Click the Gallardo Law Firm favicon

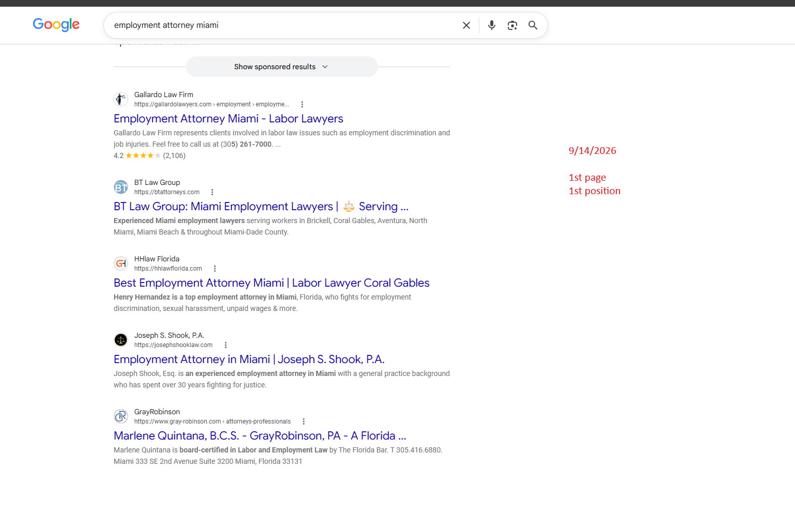click(121, 99)
